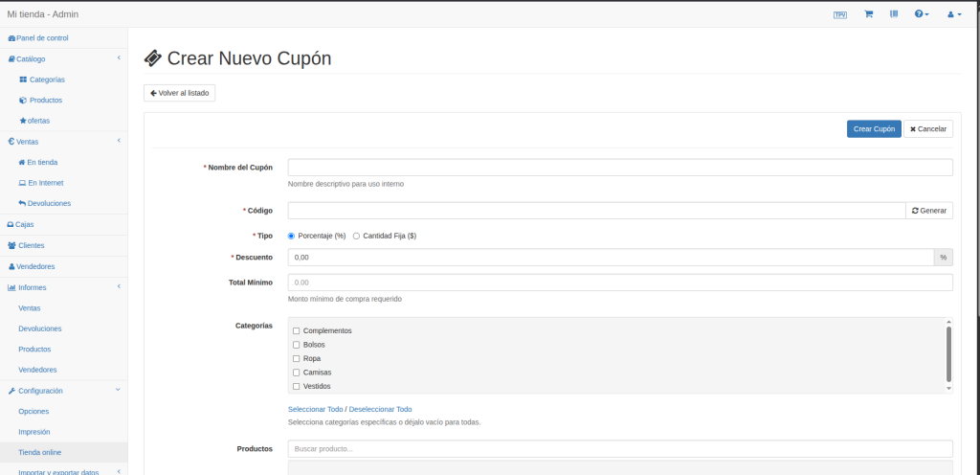Open the help question-mark dropdown
Image resolution: width=980 pixels, height=475 pixels.
[x=922, y=14]
